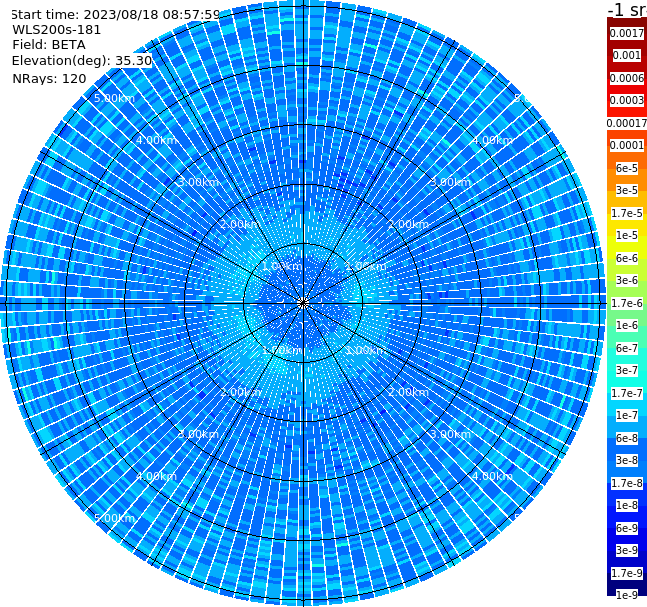Click the 3e-8 colorbar label
The width and height of the screenshot is (647, 607).
pos(627,460)
